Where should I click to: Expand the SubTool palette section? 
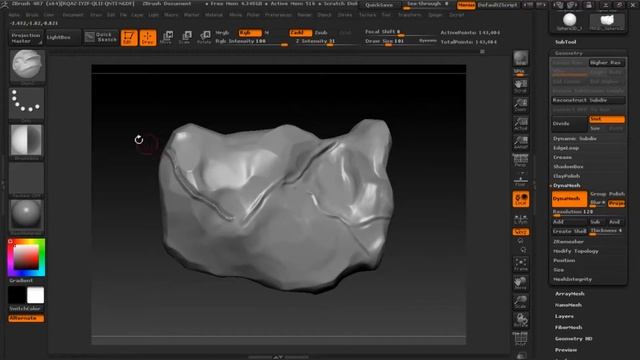coord(565,42)
